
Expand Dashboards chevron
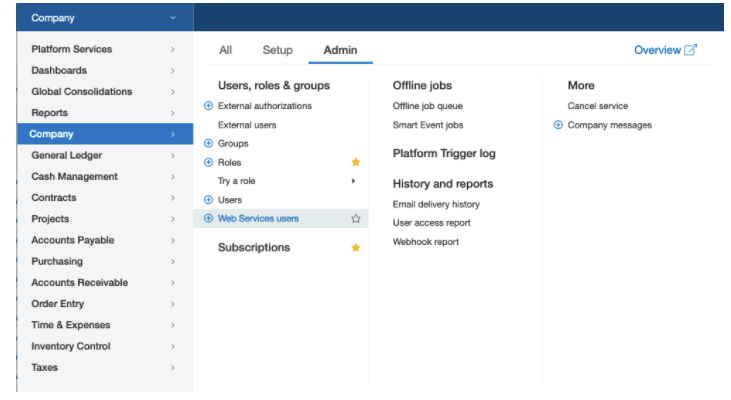pyautogui.click(x=172, y=70)
